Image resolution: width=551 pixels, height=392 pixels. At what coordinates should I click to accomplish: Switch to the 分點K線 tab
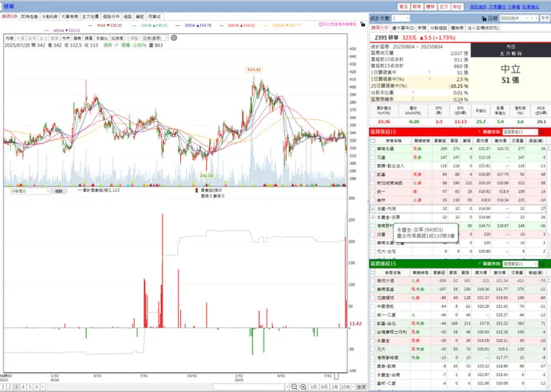50,16
